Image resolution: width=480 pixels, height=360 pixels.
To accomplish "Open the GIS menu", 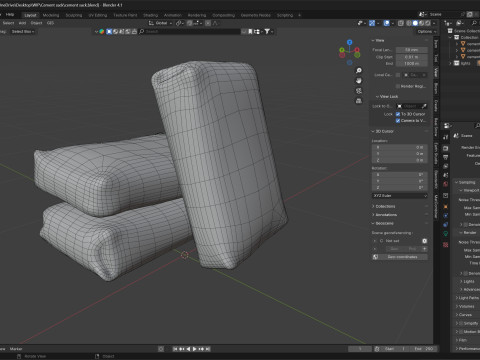I will [50, 23].
